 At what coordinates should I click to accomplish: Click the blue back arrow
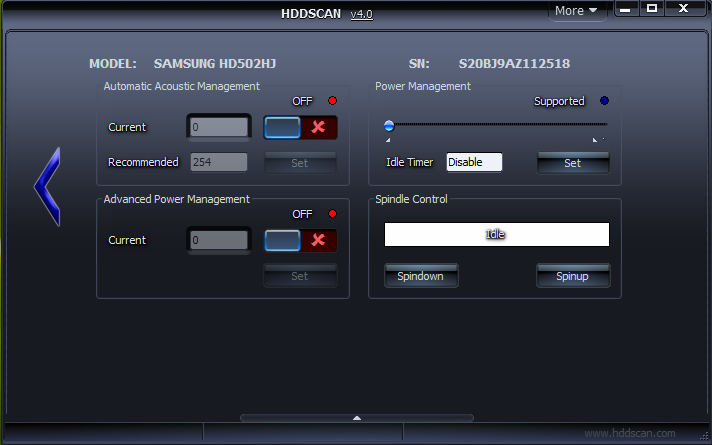pos(47,186)
